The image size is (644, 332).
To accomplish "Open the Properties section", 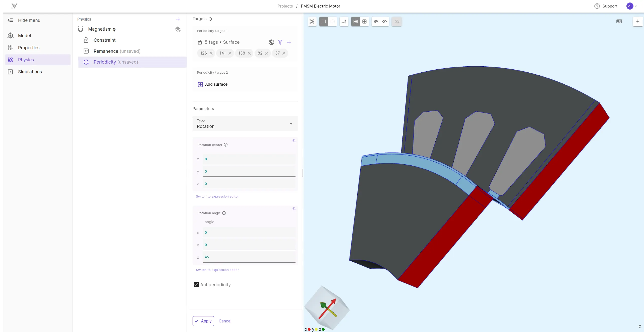I will pyautogui.click(x=38, y=48).
